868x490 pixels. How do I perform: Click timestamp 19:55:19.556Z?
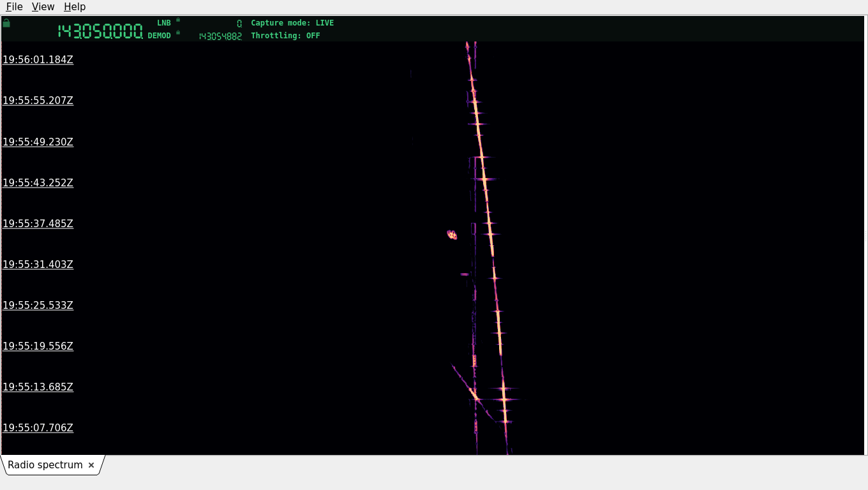[38, 346]
